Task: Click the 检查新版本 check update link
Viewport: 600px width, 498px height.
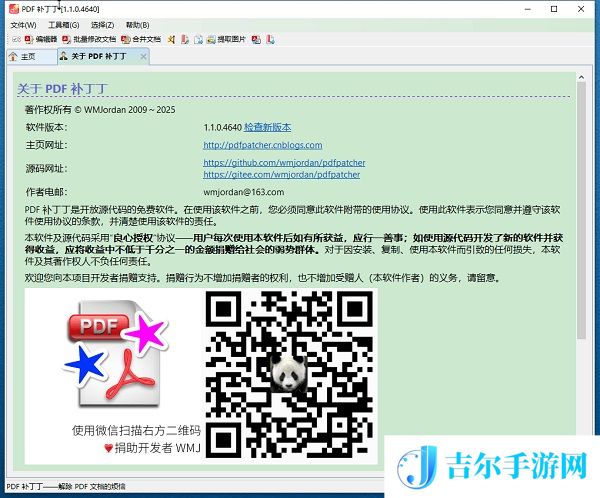Action: [267, 127]
